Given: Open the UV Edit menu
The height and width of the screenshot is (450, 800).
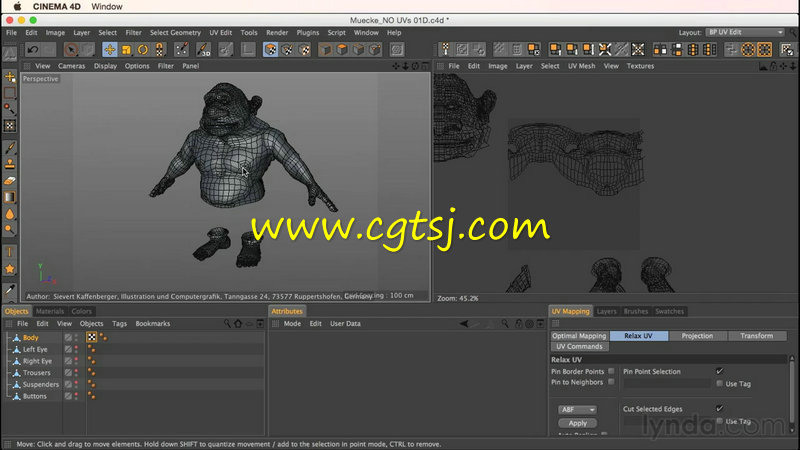Looking at the screenshot, I should coord(220,32).
